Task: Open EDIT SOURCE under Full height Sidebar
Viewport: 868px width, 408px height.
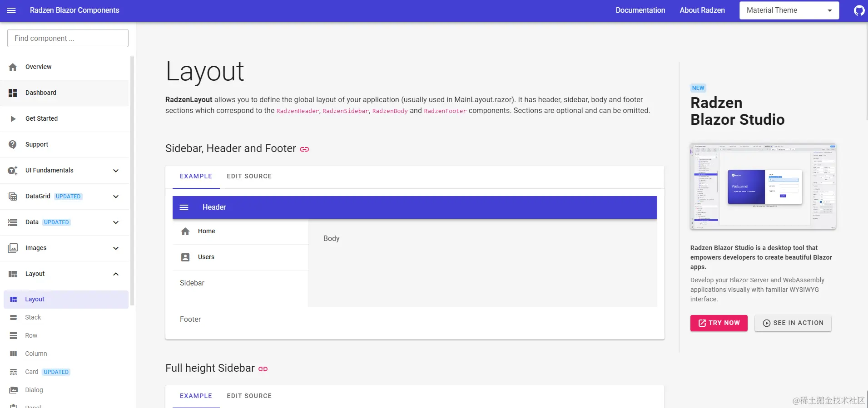Action: (249, 396)
